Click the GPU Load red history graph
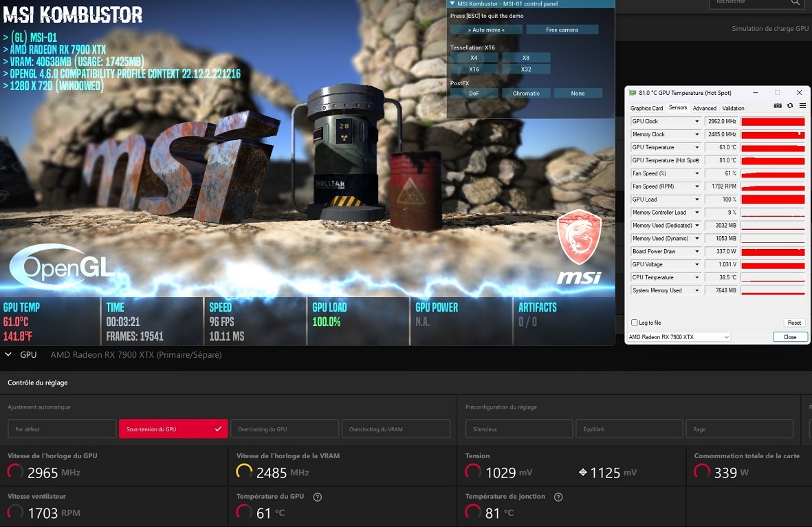Viewport: 812px width, 527px height. [x=773, y=199]
